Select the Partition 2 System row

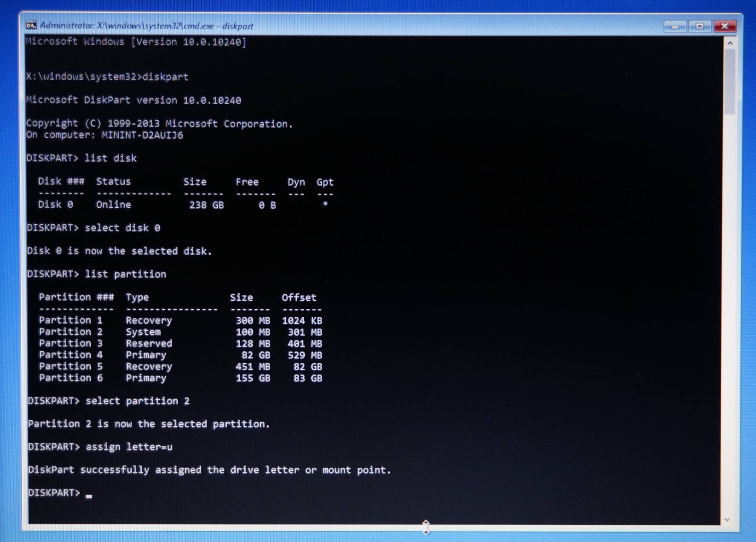[180, 332]
